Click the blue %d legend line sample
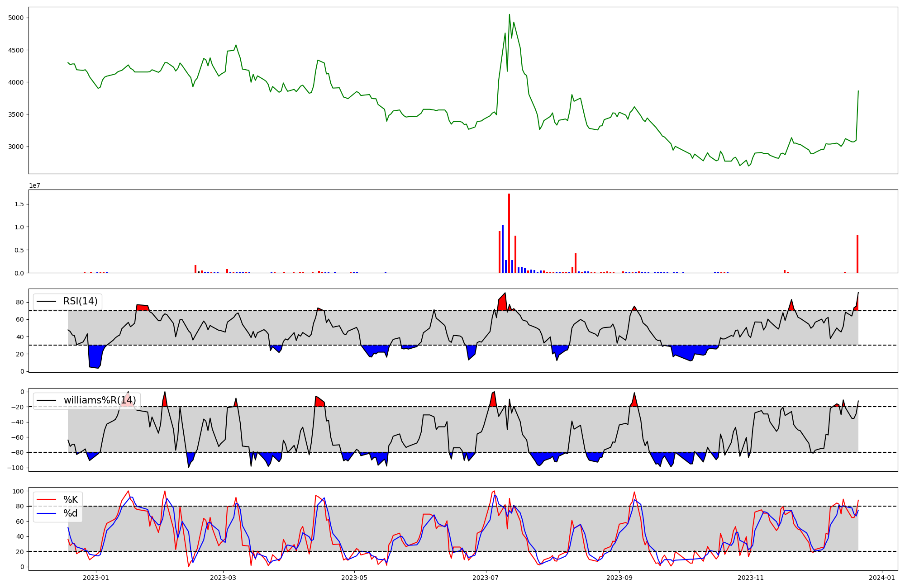The width and height of the screenshot is (905, 588). point(46,513)
